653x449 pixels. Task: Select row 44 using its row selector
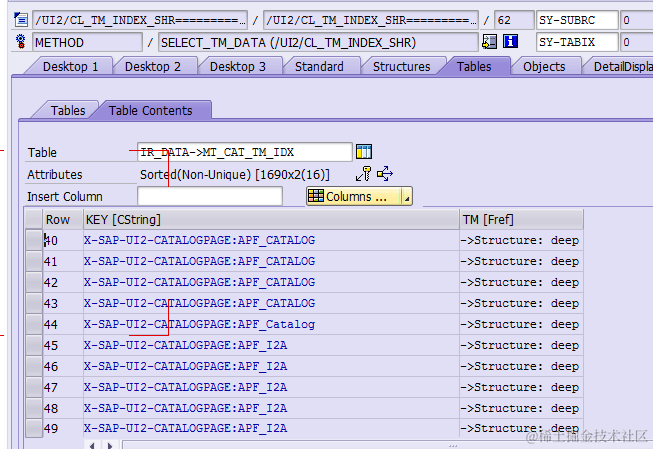(x=34, y=324)
